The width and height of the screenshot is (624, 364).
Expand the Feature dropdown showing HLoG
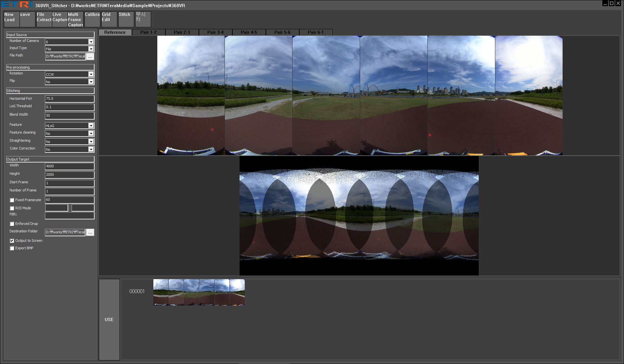[x=91, y=126]
